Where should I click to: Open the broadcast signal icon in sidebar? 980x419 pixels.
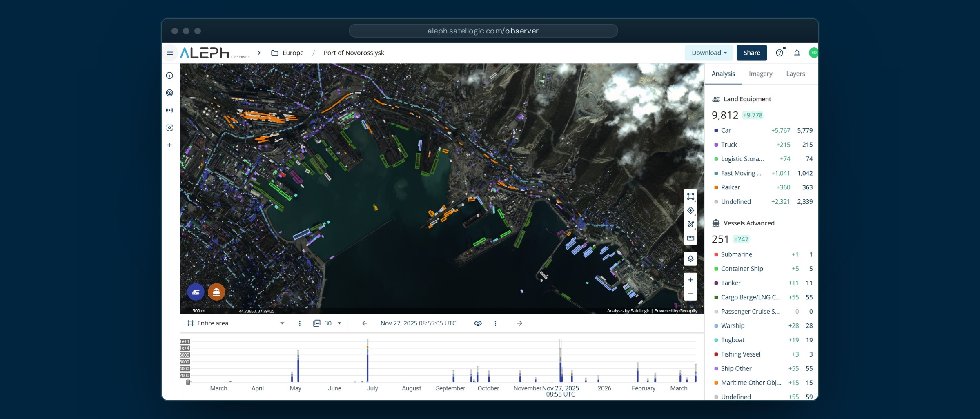click(169, 110)
